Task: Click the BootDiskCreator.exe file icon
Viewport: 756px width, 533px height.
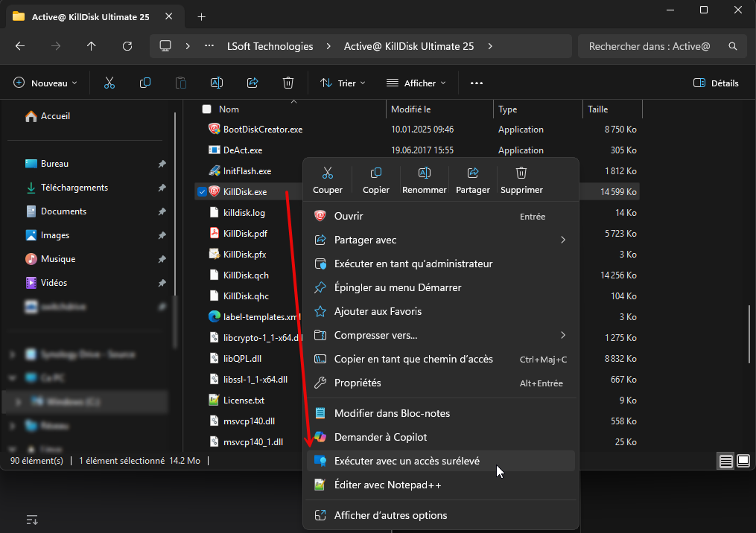Action: (214, 129)
